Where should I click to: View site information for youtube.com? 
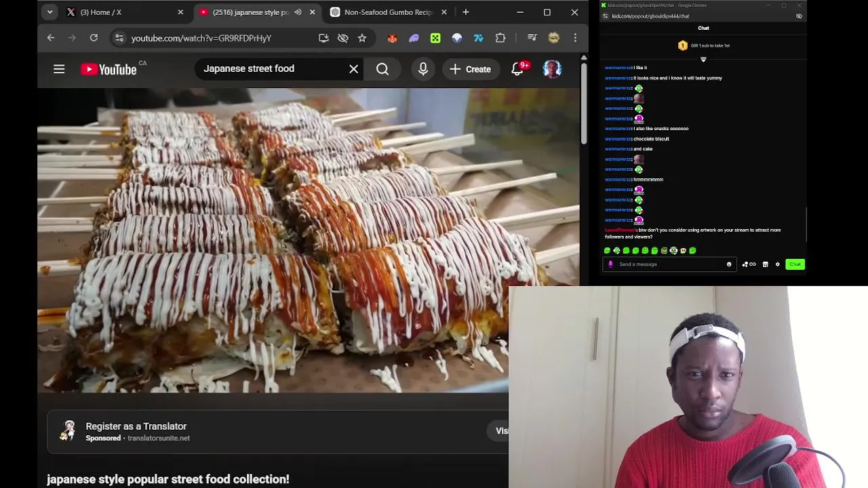coord(119,38)
